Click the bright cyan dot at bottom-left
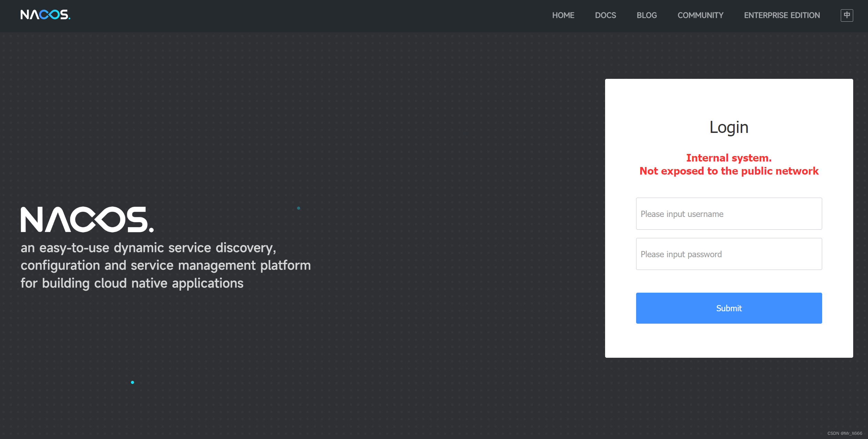The image size is (868, 439). [132, 382]
